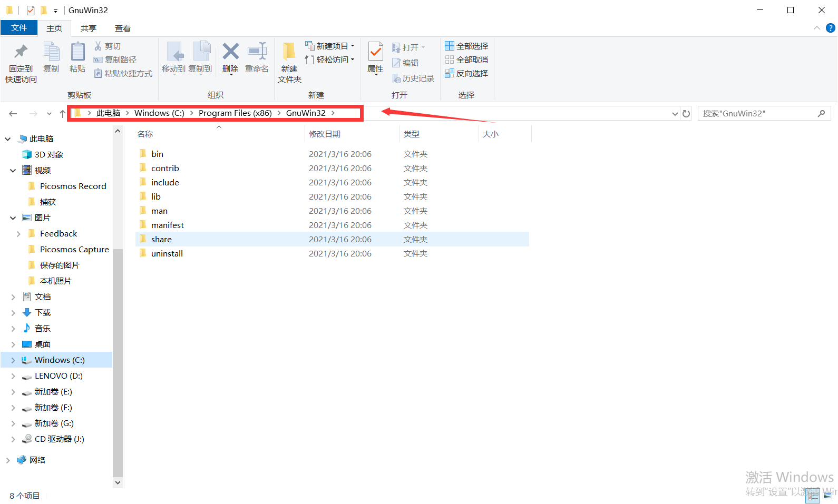The image size is (838, 504).
Task: Click Cut (剪切) scissors item
Action: point(108,46)
